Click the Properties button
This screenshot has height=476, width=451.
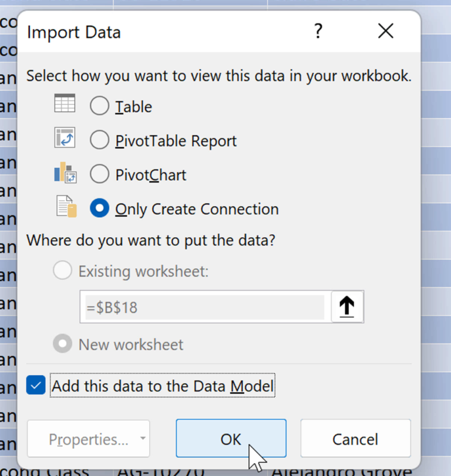pyautogui.click(x=79, y=438)
